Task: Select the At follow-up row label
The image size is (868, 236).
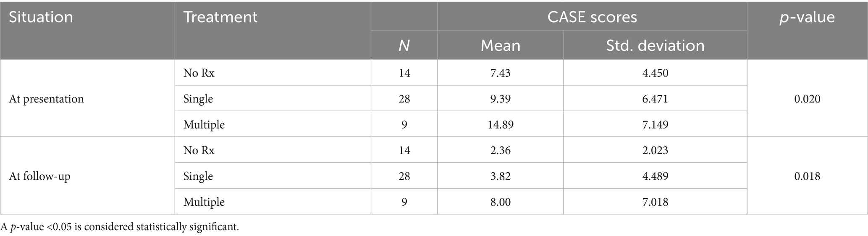Action: 39,176
